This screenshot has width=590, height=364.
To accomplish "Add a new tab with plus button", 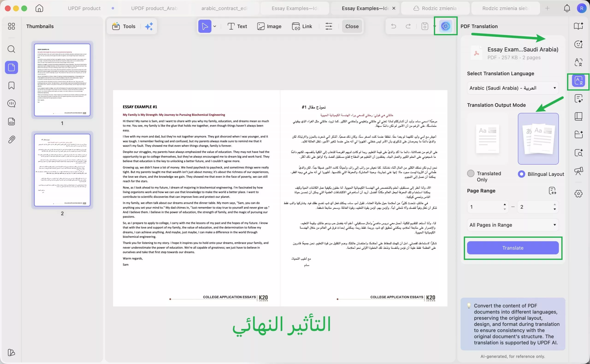I will tap(547, 8).
